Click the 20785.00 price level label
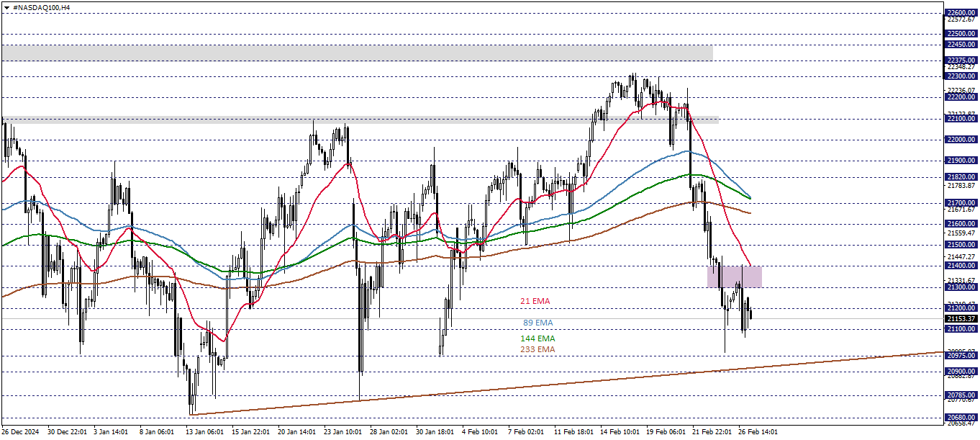The image size is (980, 440). 962,395
